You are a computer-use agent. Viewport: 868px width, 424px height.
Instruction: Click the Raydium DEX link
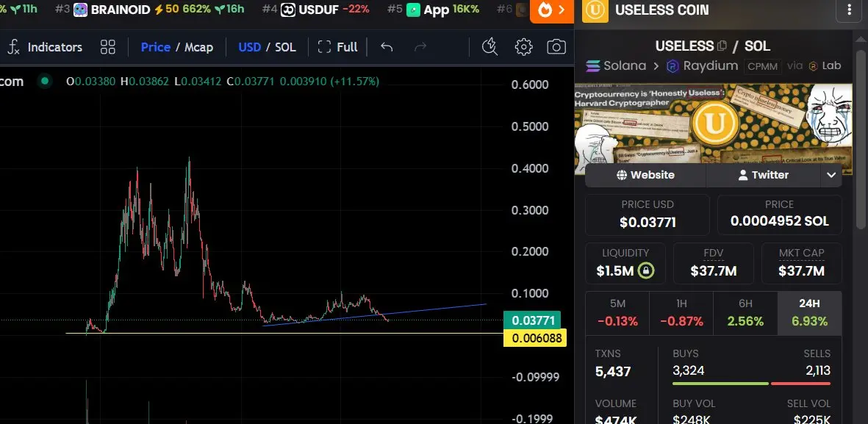coord(702,66)
